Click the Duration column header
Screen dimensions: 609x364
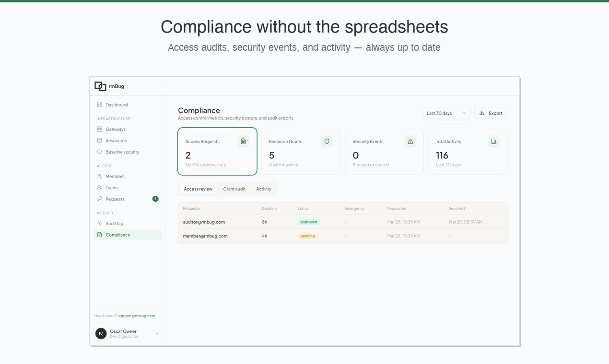pos(269,209)
